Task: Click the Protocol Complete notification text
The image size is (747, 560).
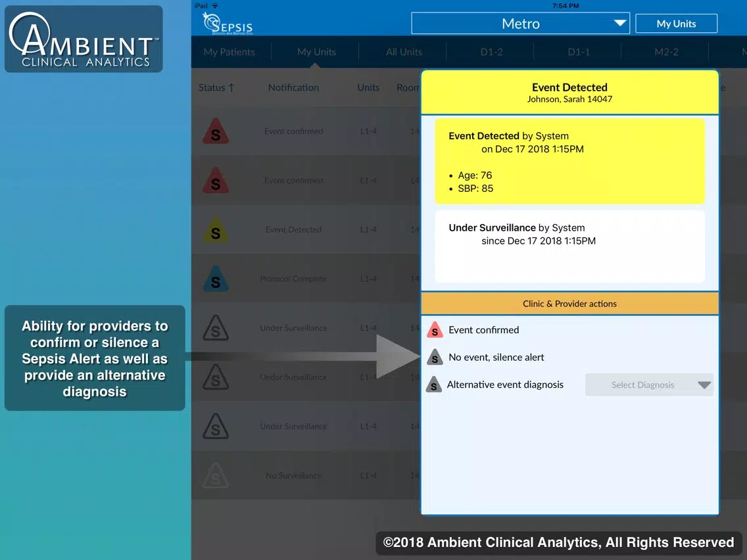Action: (293, 279)
